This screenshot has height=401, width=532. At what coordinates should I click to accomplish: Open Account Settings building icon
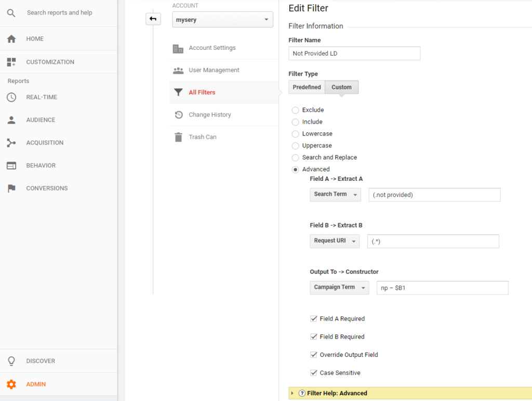pyautogui.click(x=178, y=48)
